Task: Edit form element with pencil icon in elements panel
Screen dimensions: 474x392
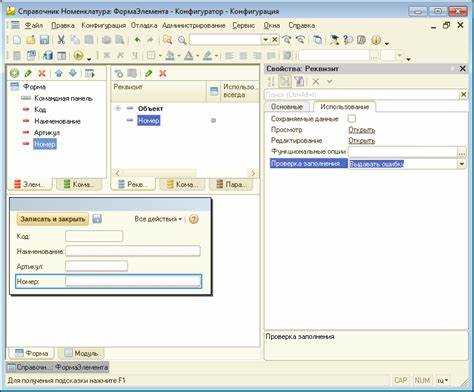Action: point(28,73)
